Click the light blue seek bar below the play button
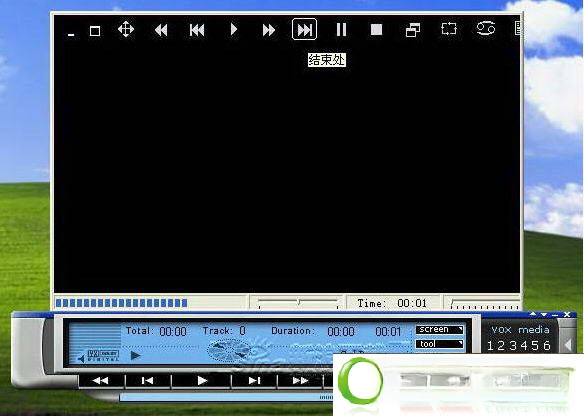The image size is (584, 416). pos(226,398)
